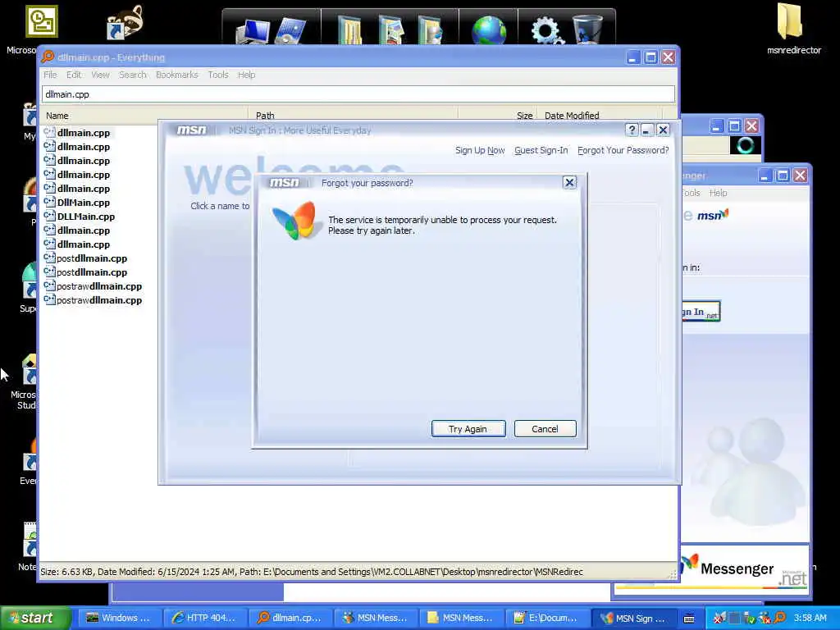Click the dllmain.cpp search field in Everything
Viewport: 840px width, 630px height.
(x=358, y=94)
